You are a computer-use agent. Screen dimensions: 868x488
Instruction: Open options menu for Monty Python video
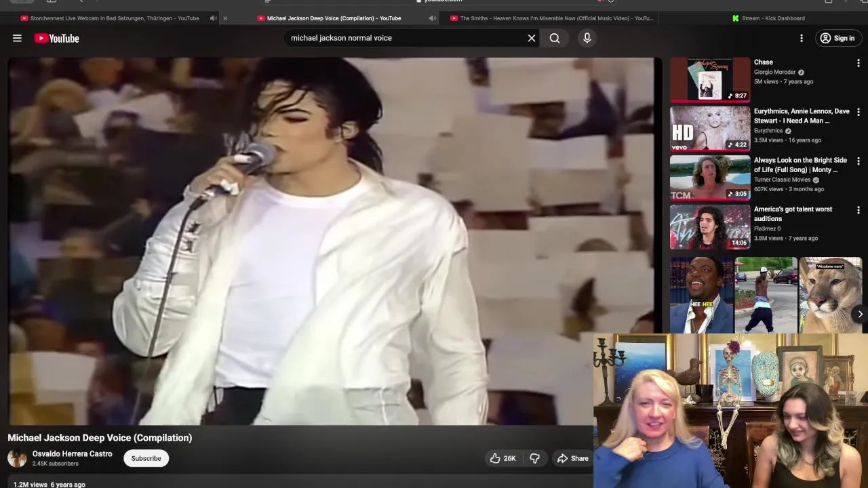click(x=859, y=161)
